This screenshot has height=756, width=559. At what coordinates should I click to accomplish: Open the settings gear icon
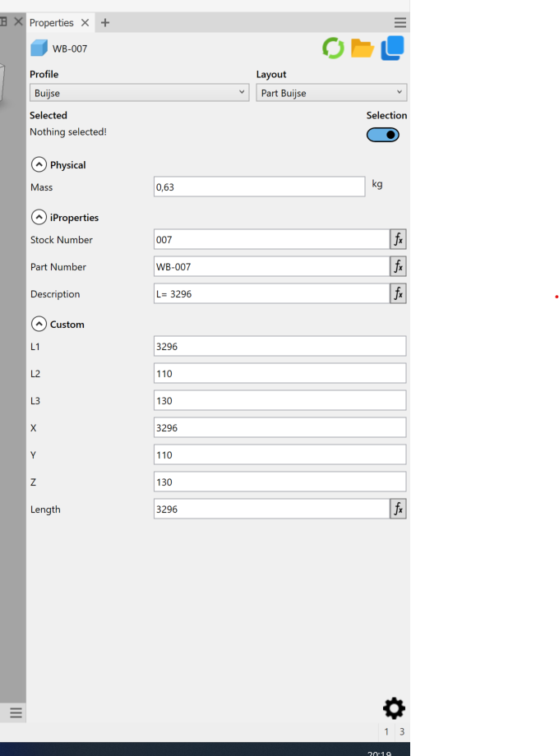coord(394,708)
